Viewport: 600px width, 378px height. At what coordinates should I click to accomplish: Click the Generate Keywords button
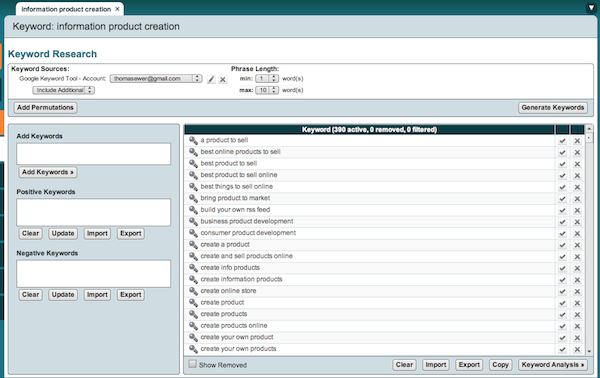click(x=553, y=108)
